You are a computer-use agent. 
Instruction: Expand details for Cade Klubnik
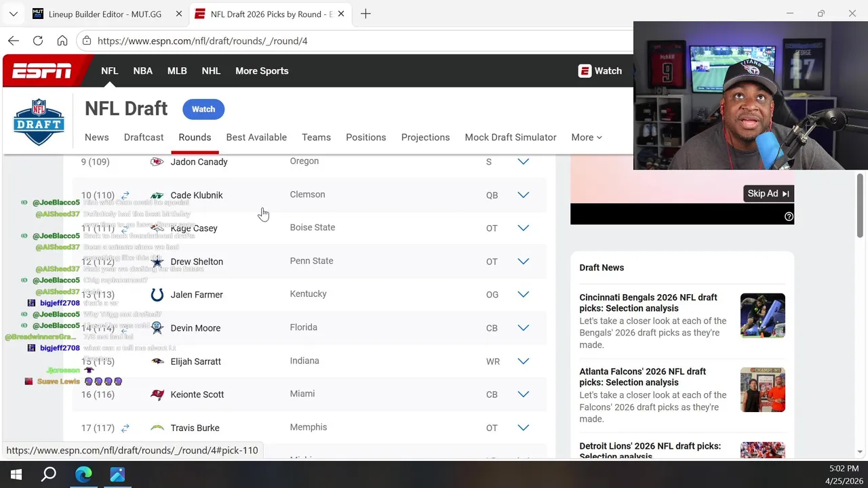[523, 195]
